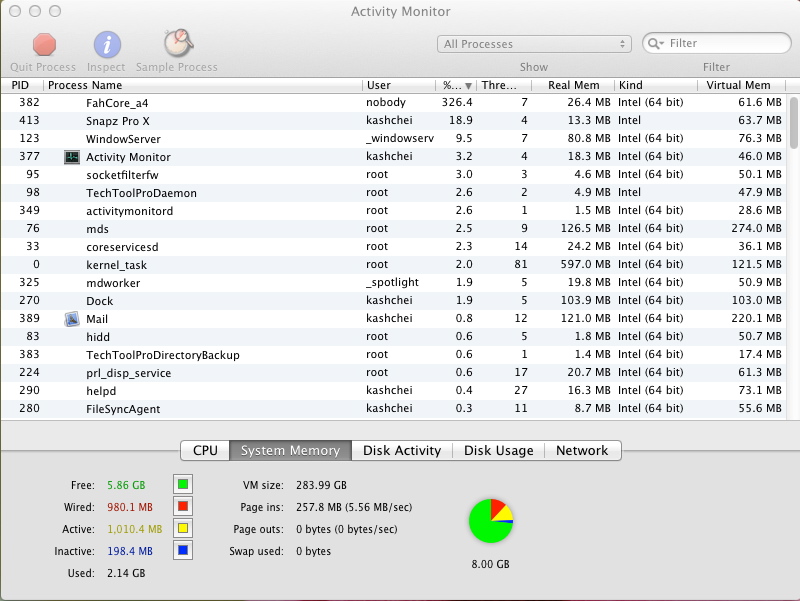This screenshot has height=601, width=800.
Task: Switch to the CPU tab
Action: pyautogui.click(x=205, y=450)
